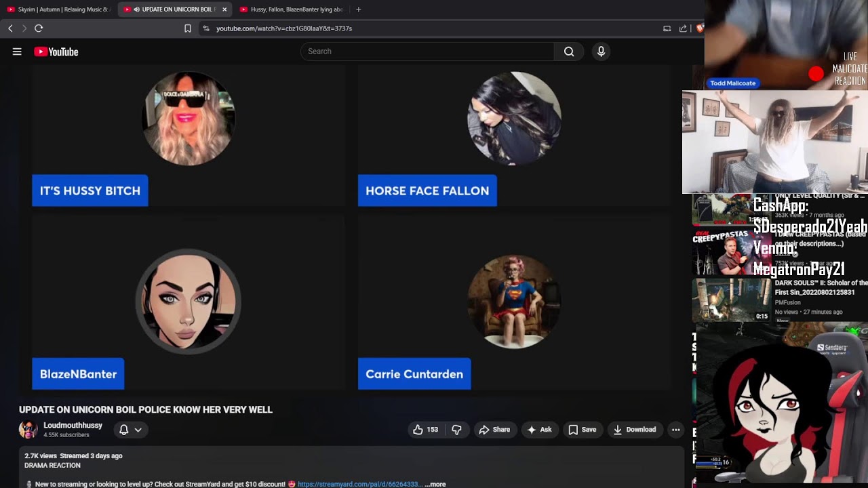Screen dimensions: 868x488
Task: Focus the YouTube search field
Action: pos(427,52)
